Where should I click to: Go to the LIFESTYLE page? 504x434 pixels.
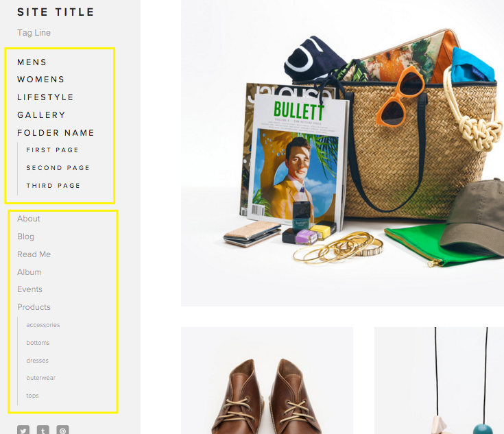pos(45,97)
